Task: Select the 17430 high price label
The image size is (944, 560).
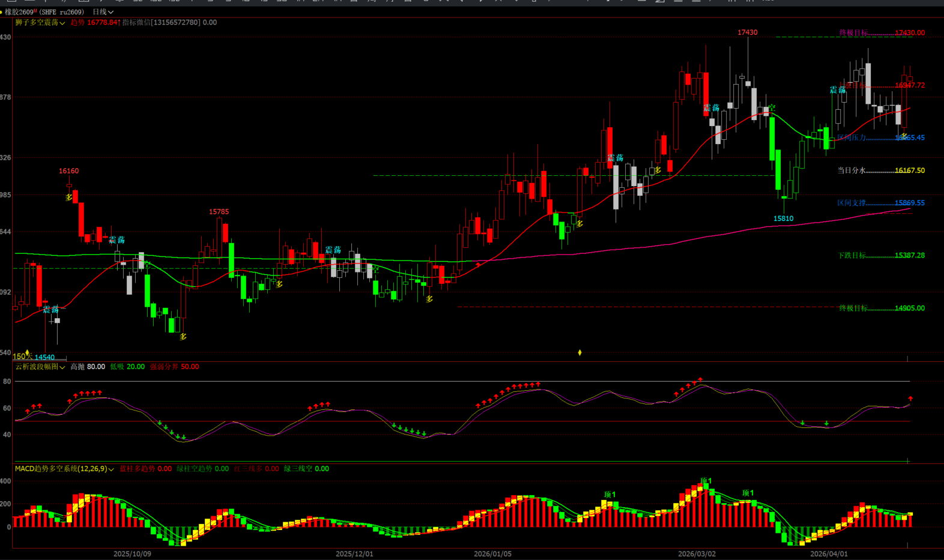Action: point(748,32)
